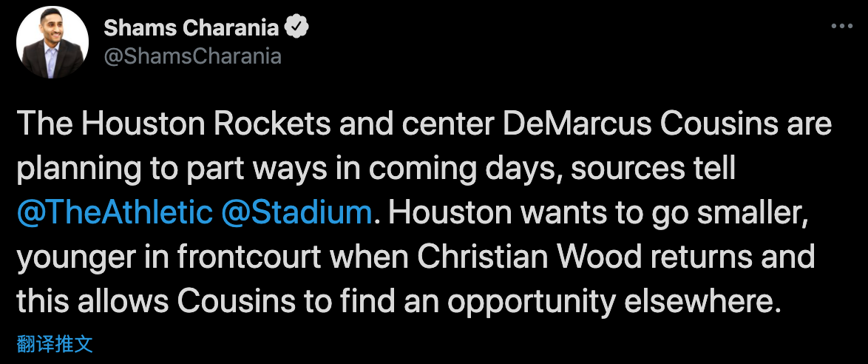The image size is (868, 364).
Task: Follow the @Stadium mention link
Action: [x=296, y=213]
